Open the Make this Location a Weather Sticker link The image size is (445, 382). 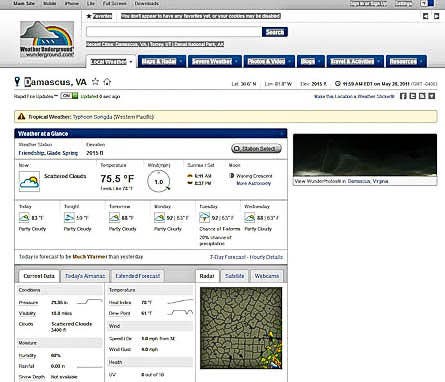[354, 96]
